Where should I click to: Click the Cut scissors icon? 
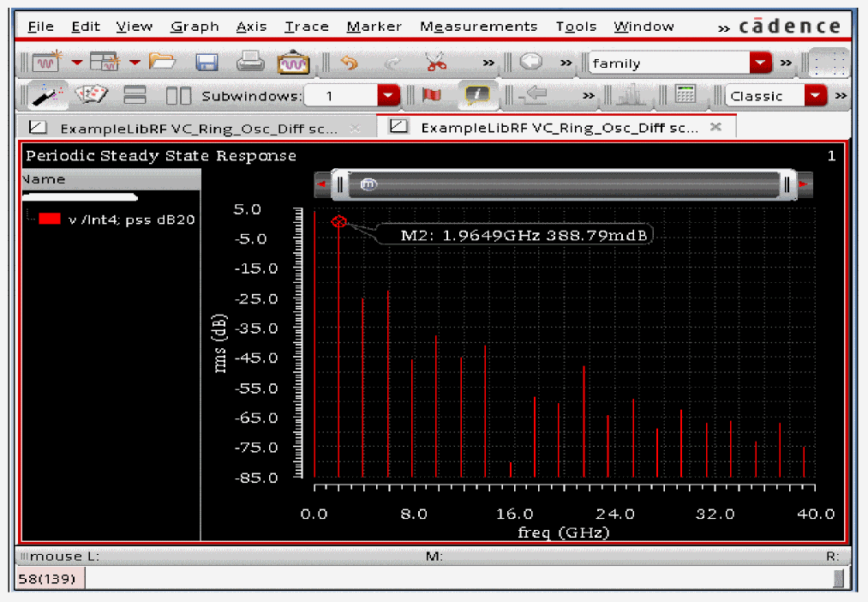(435, 63)
